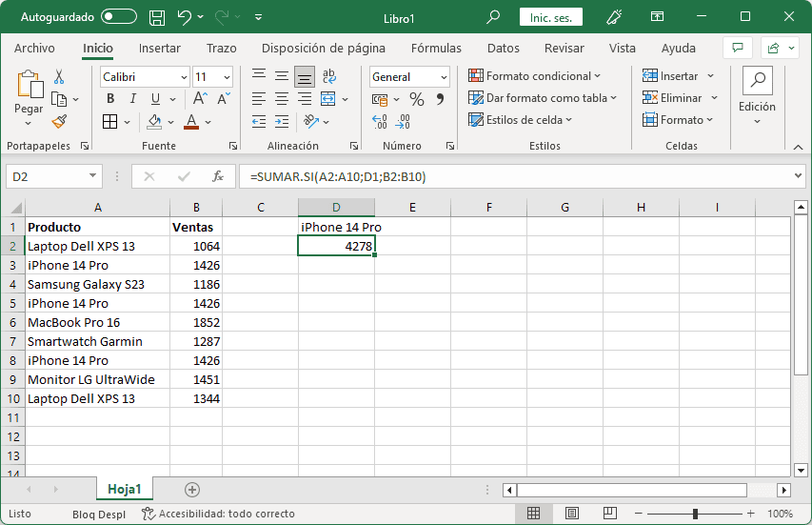Image resolution: width=812 pixels, height=525 pixels.
Task: Expand the formula bar
Action: [x=798, y=176]
